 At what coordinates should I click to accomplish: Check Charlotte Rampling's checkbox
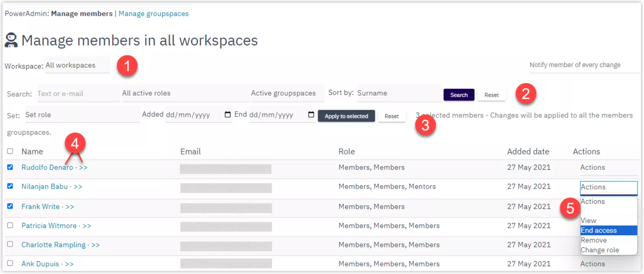click(x=10, y=244)
